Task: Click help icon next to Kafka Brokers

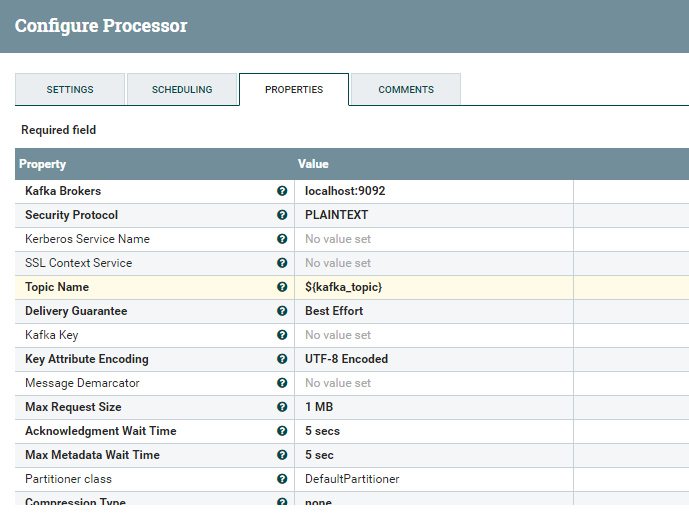Action: click(282, 191)
